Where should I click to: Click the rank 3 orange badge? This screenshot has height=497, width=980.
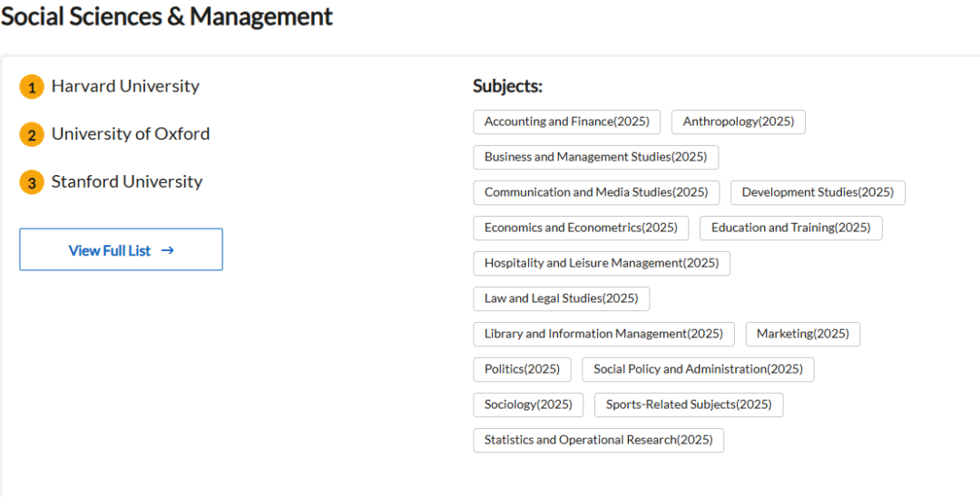click(x=32, y=182)
